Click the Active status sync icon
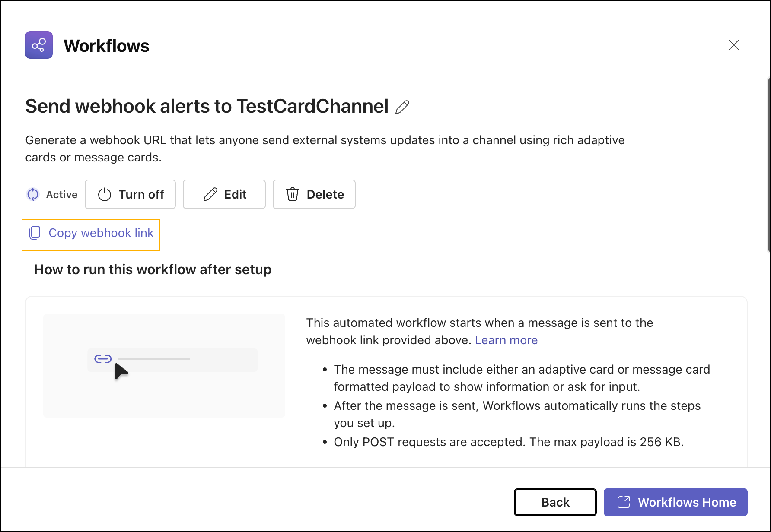This screenshot has height=532, width=771. [33, 194]
